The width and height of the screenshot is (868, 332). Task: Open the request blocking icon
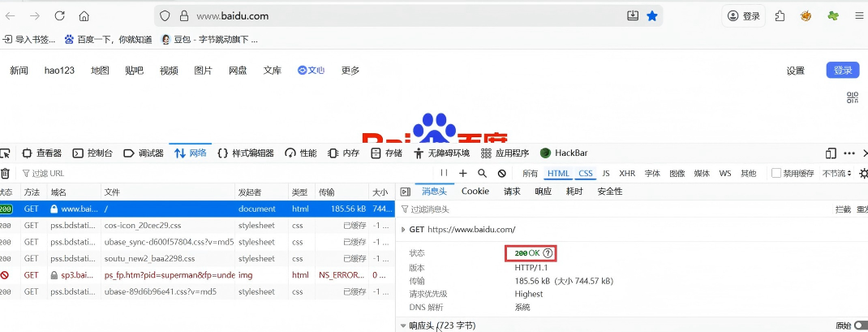point(501,174)
